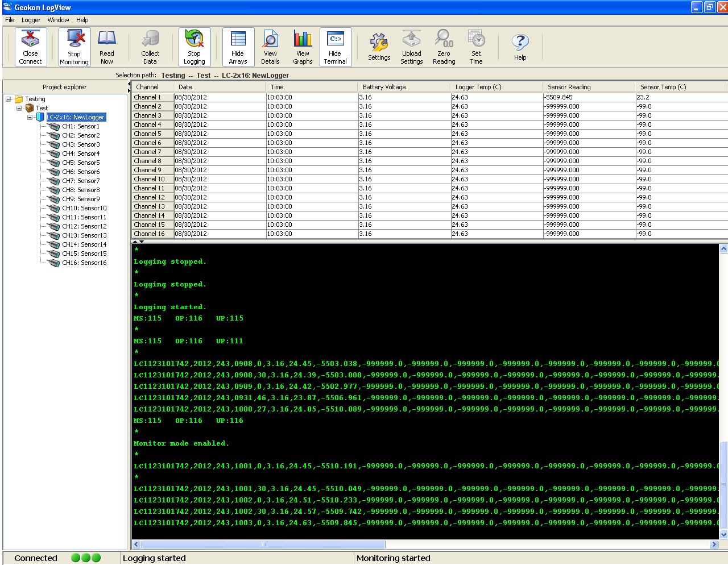
Task: Select CH12: Sensor12 in the tree
Action: [84, 226]
